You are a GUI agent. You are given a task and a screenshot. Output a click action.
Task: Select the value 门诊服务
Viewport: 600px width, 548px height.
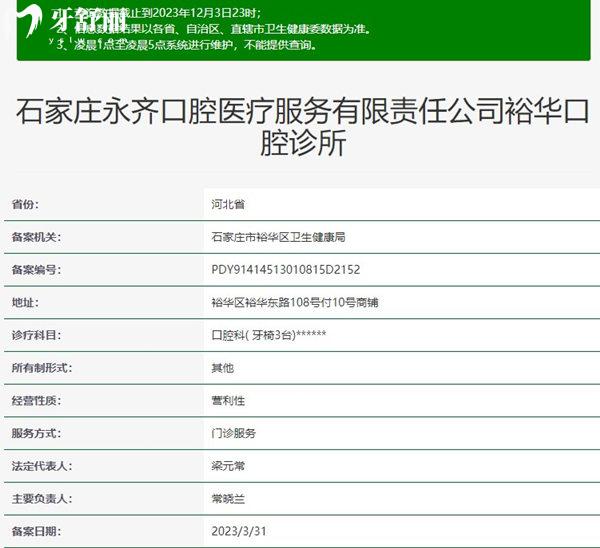(233, 434)
